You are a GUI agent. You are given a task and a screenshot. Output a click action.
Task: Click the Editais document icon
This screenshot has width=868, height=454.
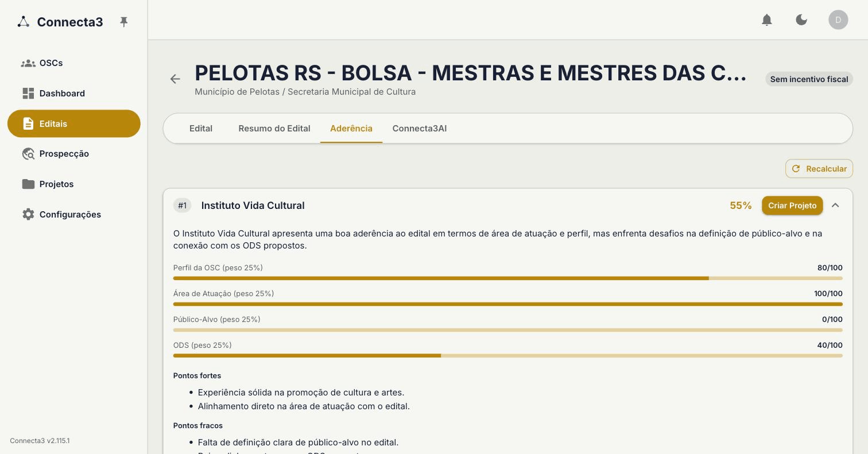28,123
